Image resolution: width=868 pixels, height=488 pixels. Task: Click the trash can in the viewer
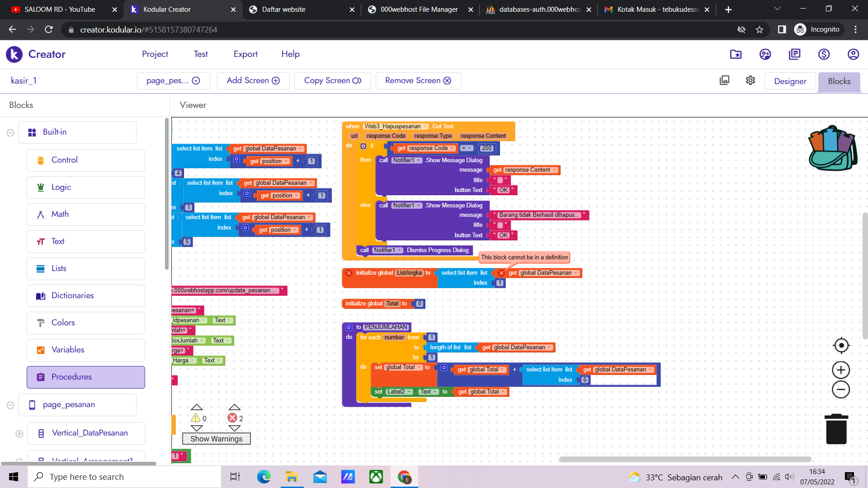(837, 428)
